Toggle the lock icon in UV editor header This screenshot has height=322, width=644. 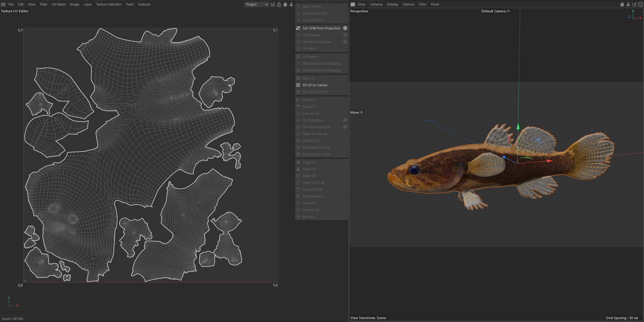pyautogui.click(x=279, y=4)
